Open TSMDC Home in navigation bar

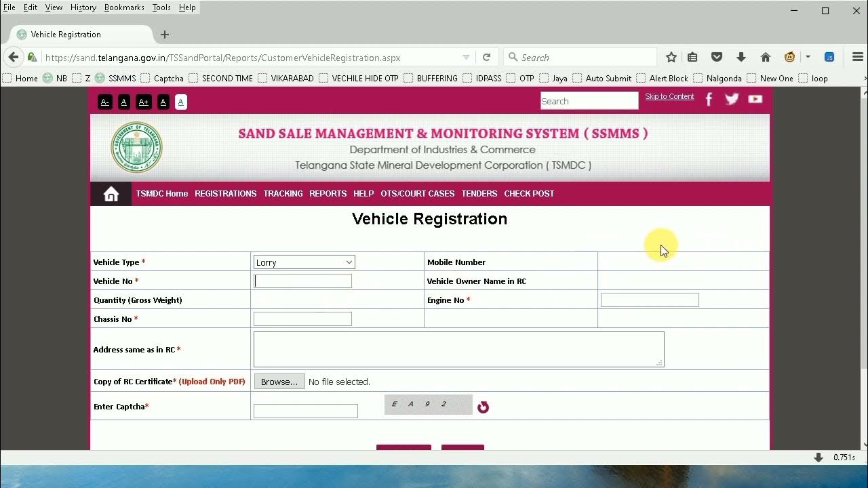pyautogui.click(x=162, y=194)
